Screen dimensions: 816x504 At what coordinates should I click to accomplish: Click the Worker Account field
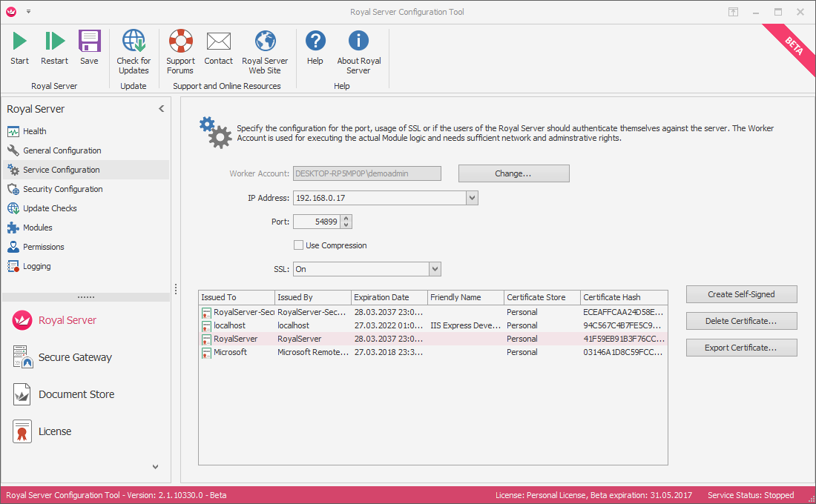pyautogui.click(x=367, y=173)
